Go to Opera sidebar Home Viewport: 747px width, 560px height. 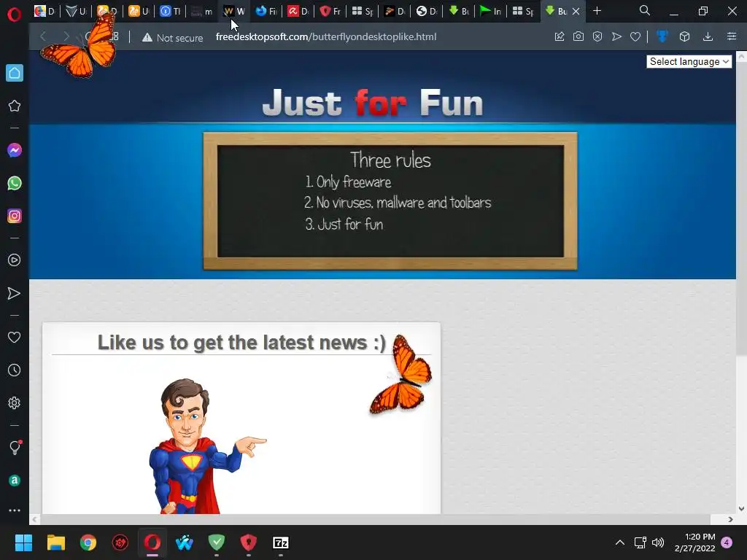(15, 73)
